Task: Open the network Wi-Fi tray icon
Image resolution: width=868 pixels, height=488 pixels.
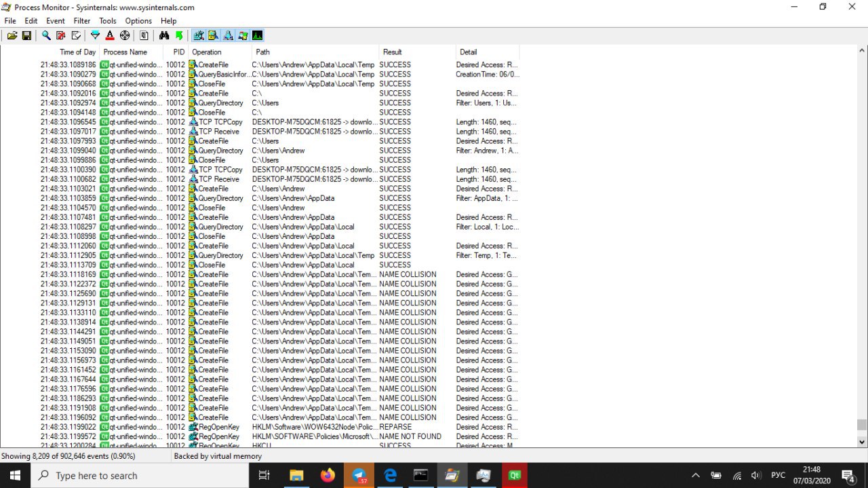Action: tap(737, 476)
